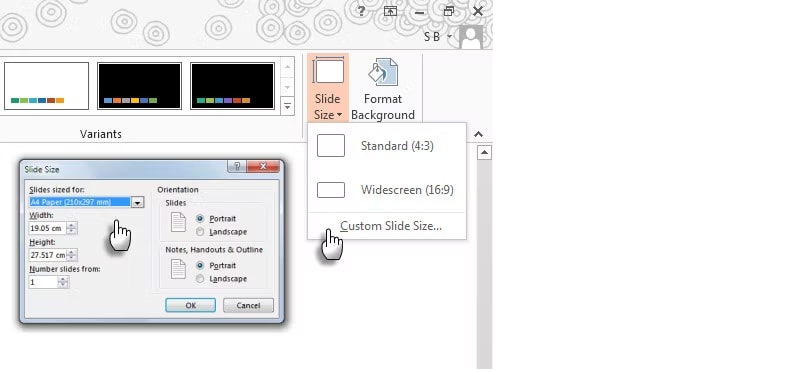This screenshot has height=372, width=800.
Task: Select the first black variant thumbnail
Action: [139, 86]
